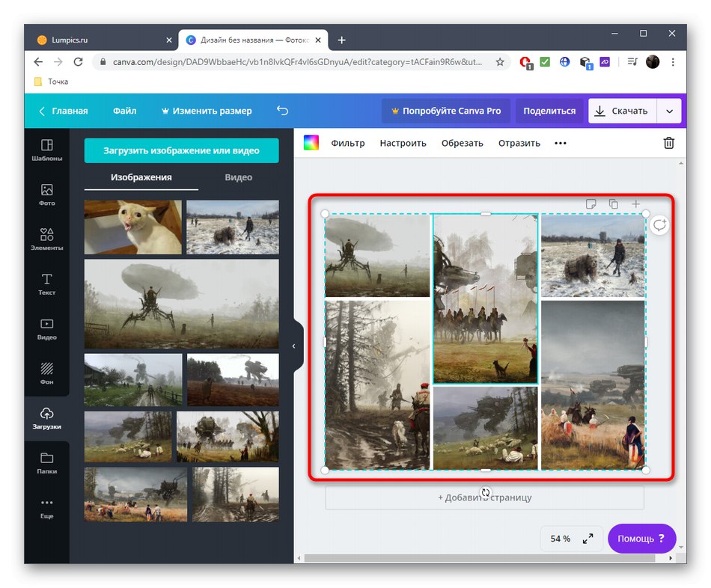The height and width of the screenshot is (588, 711).
Task: Open the Папки folders sidebar panel
Action: click(46, 463)
